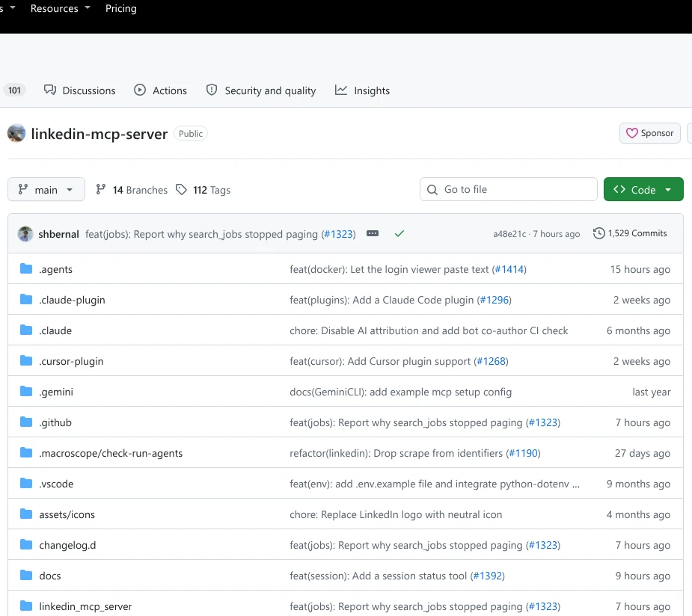The image size is (692, 616).
Task: Open the linkedin_mcp_server directory name
Action: coord(85,606)
